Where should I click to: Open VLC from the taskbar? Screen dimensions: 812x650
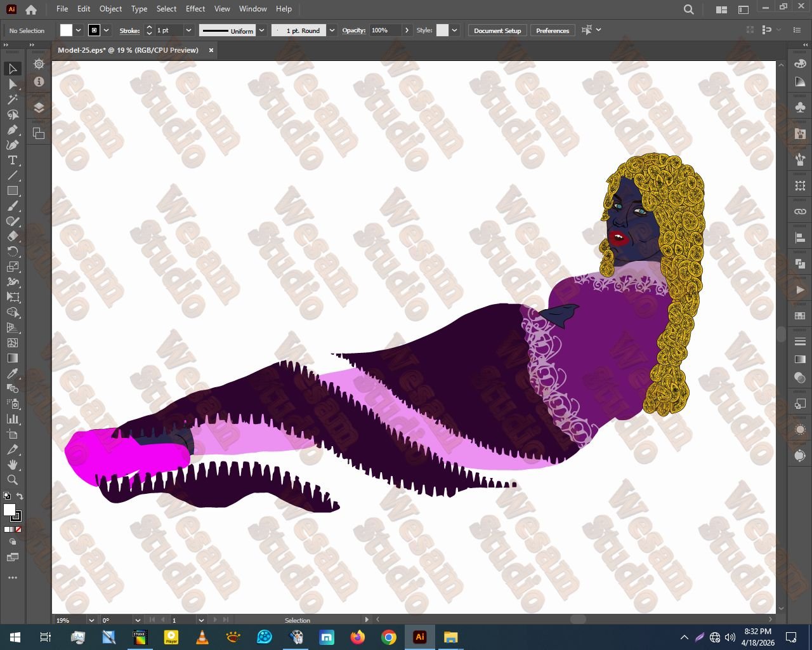pyautogui.click(x=202, y=637)
